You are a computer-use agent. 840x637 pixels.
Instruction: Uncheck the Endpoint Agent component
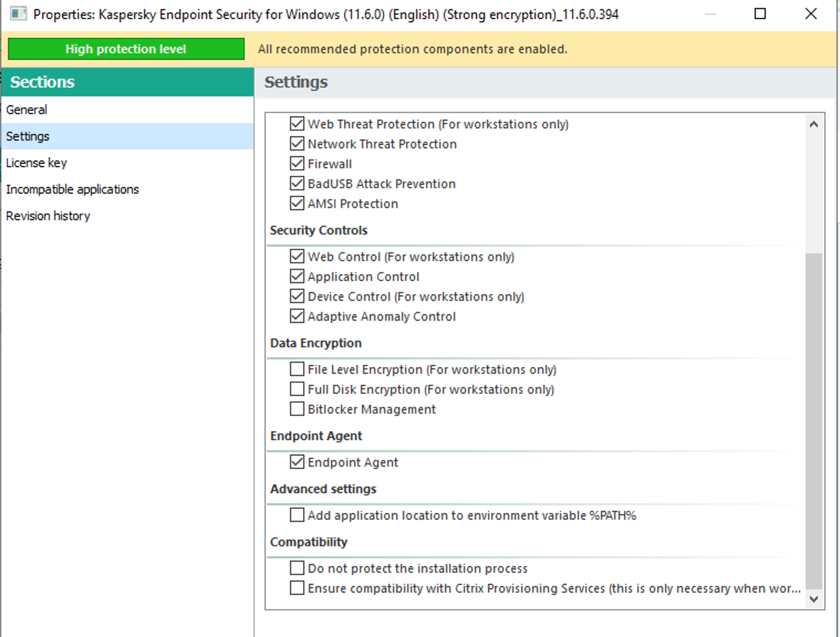tap(297, 462)
